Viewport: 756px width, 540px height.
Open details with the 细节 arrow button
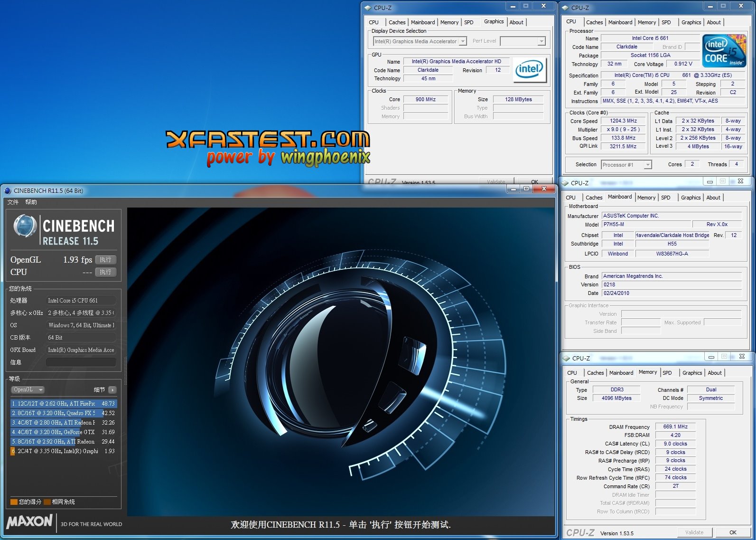point(112,390)
